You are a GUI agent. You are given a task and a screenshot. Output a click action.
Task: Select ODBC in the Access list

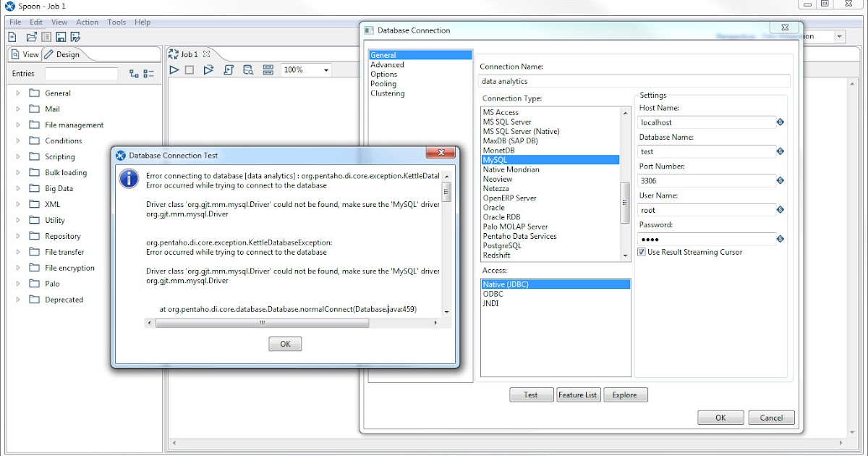pos(493,294)
